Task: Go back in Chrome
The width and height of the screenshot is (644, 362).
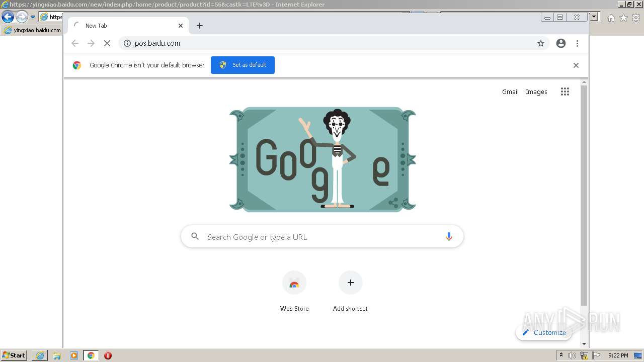Action: (75, 43)
